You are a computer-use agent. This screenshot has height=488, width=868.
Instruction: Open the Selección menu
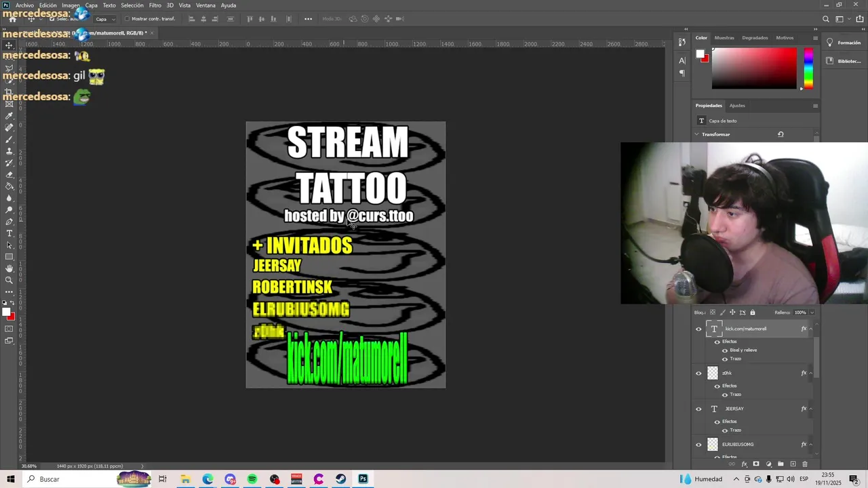click(132, 5)
